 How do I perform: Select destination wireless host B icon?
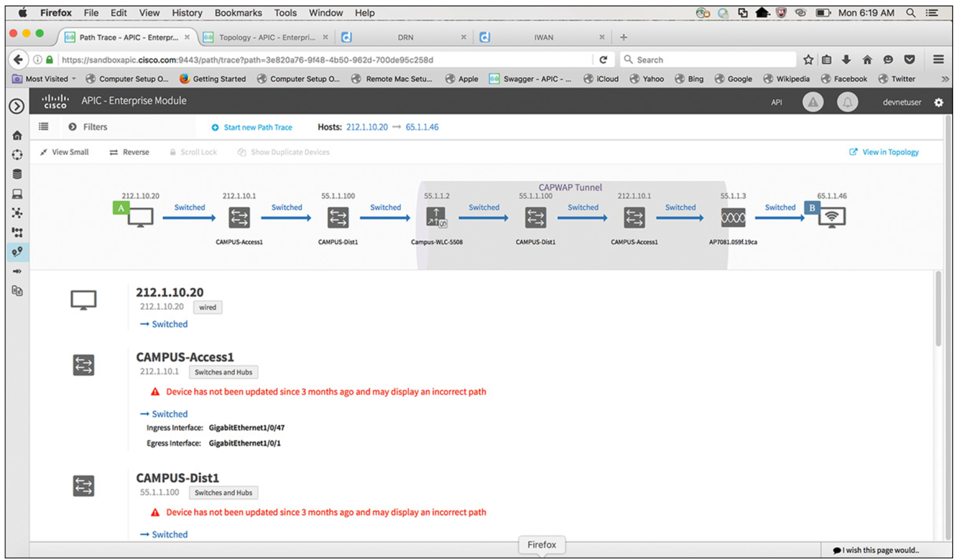click(x=832, y=217)
